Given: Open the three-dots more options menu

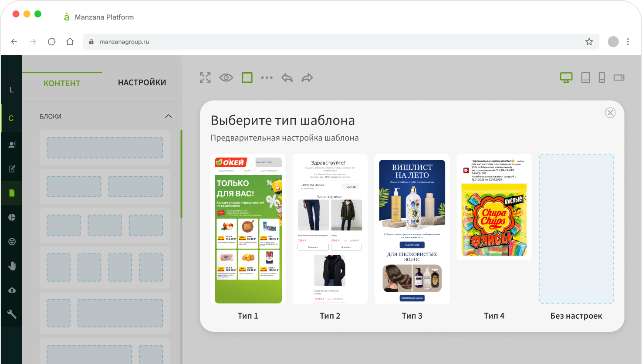Looking at the screenshot, I should point(267,78).
